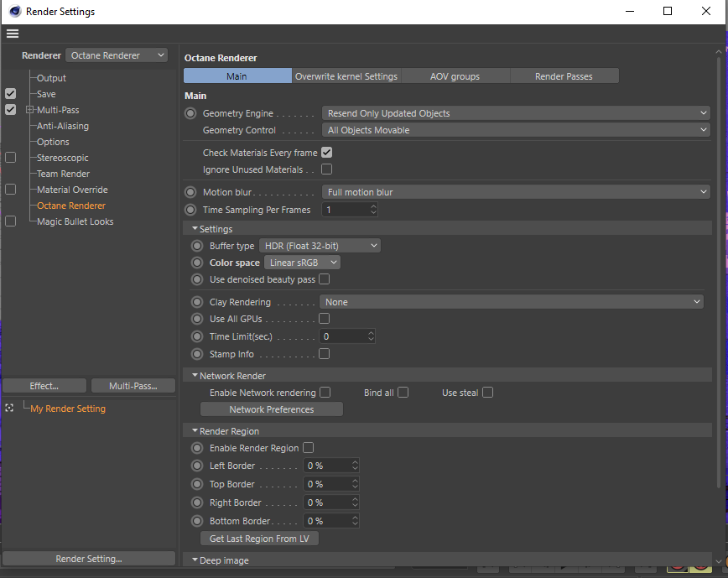Click the animation dot beside Buffer type
Screen dimensions: 728x578
(197, 246)
